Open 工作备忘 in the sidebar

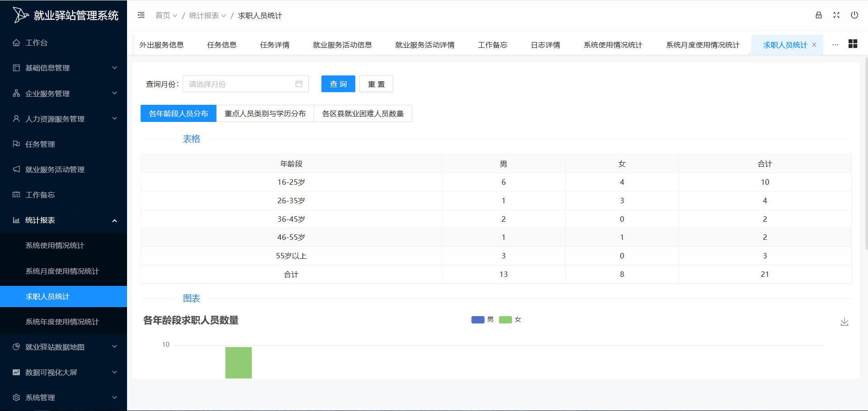(x=63, y=195)
